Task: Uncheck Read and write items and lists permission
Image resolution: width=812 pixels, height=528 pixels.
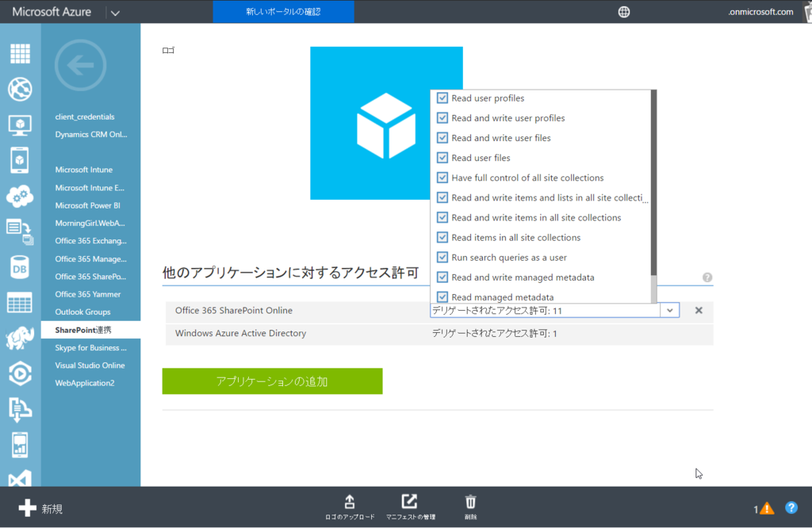Action: [x=442, y=197]
